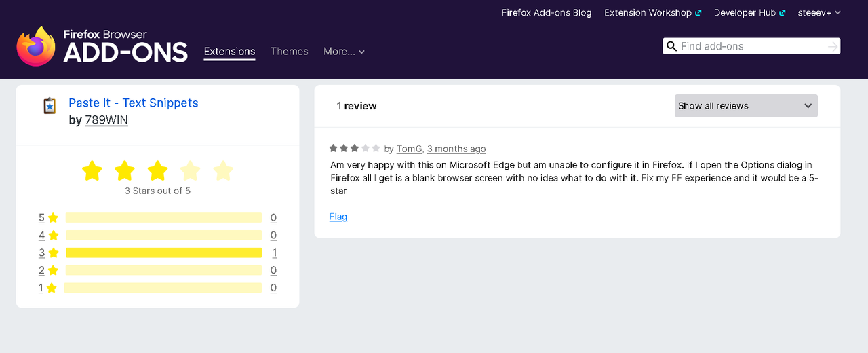Screen dimensions: 868x353
Task: Click the 1 review heading
Action: click(x=357, y=106)
